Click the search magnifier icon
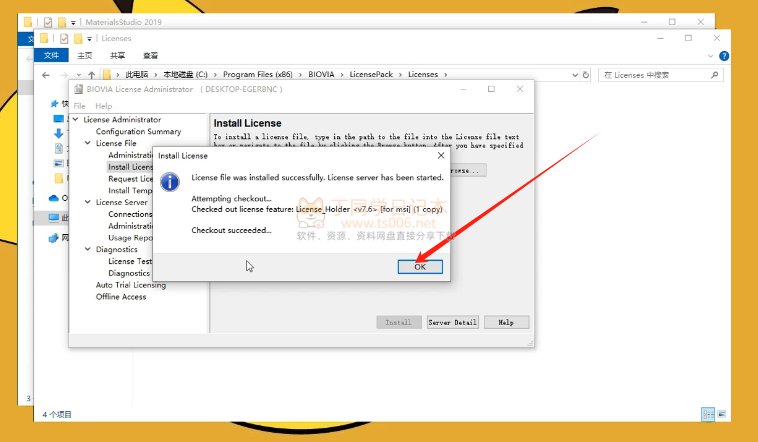This screenshot has height=442, width=758. click(714, 75)
